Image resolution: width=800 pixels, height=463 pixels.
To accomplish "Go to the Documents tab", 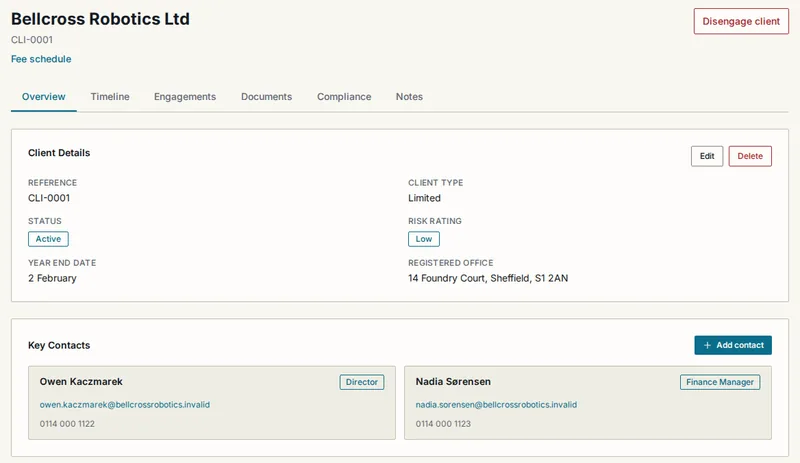I will 266,96.
